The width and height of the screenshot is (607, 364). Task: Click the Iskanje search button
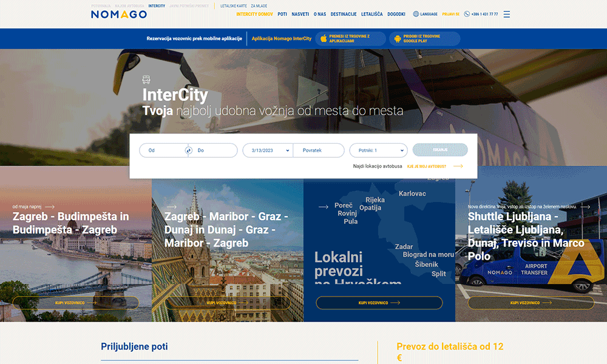440,150
